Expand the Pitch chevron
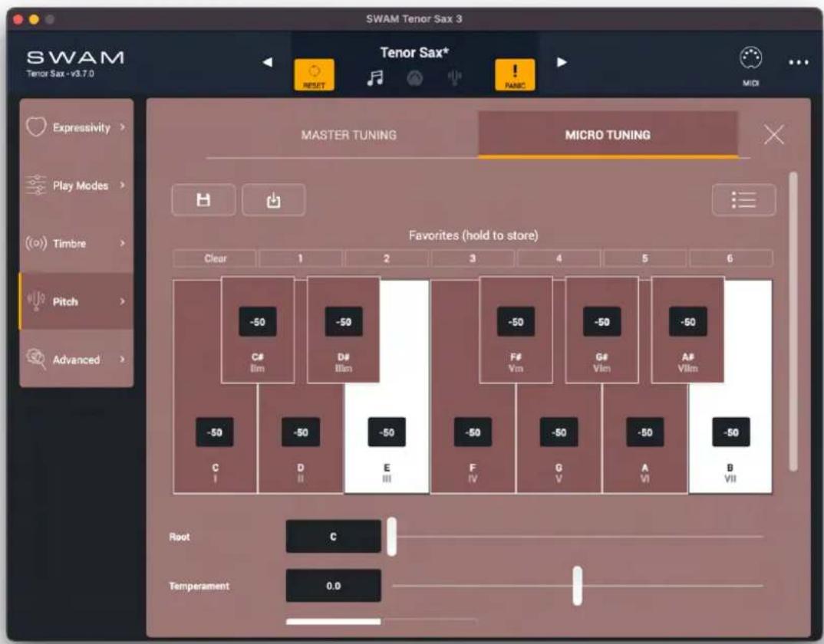Viewport: 824px width, 644px height. click(x=123, y=301)
